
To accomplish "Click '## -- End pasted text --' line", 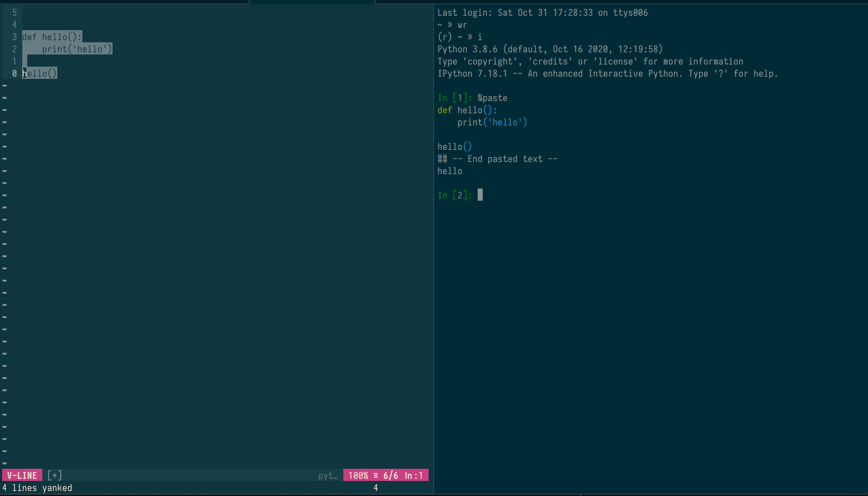I will [497, 159].
